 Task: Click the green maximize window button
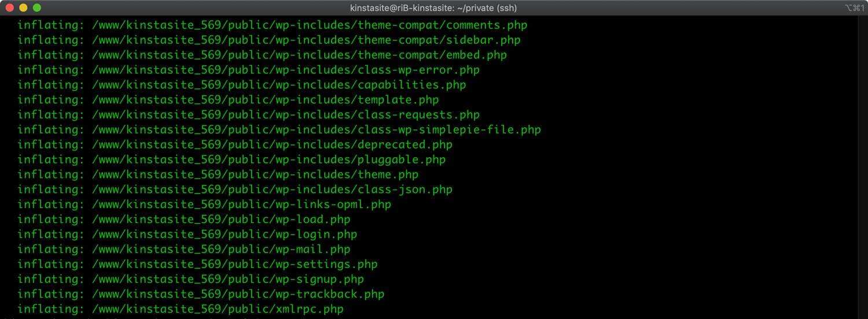pos(36,8)
